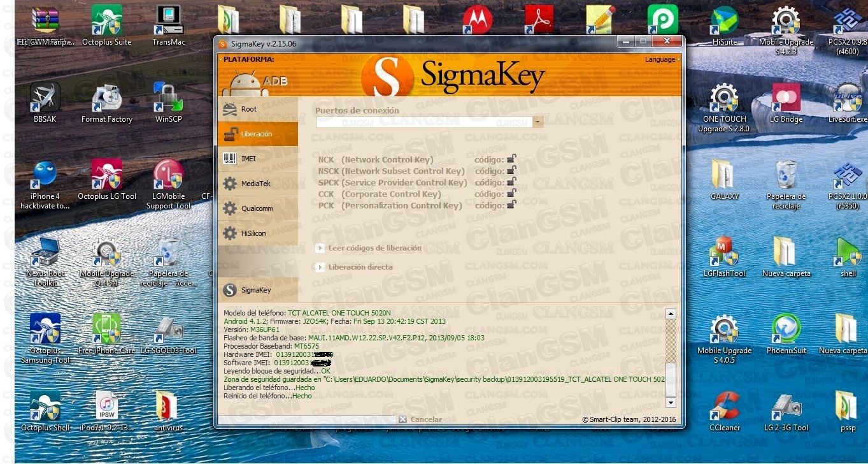
Task: Open the Qualcomm platform tab
Action: [x=257, y=208]
